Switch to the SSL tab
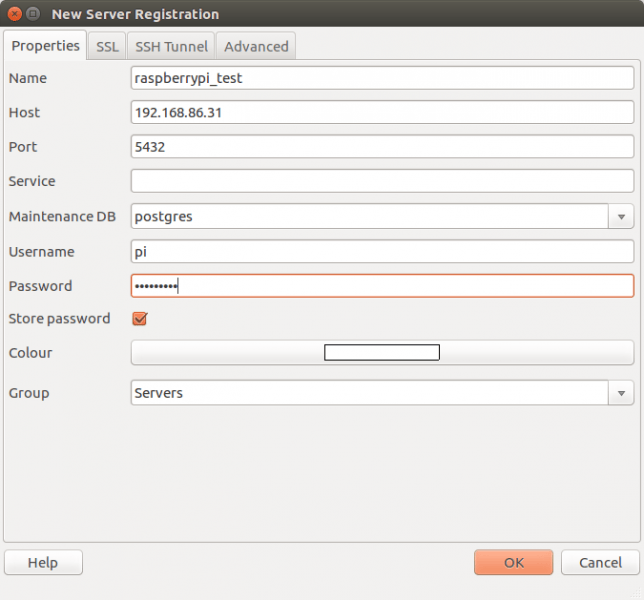This screenshot has width=644, height=600. [x=107, y=46]
